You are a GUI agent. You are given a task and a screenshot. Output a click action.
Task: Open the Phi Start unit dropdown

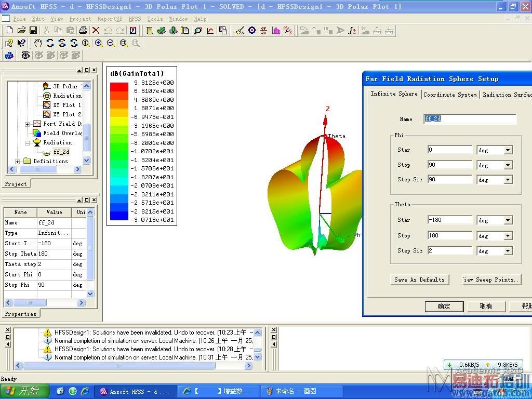point(507,150)
